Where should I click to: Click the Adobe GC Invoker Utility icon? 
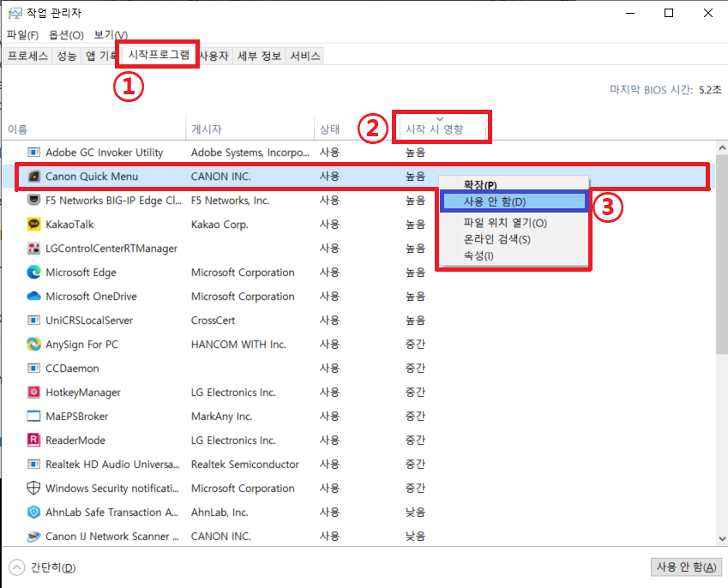click(33, 153)
